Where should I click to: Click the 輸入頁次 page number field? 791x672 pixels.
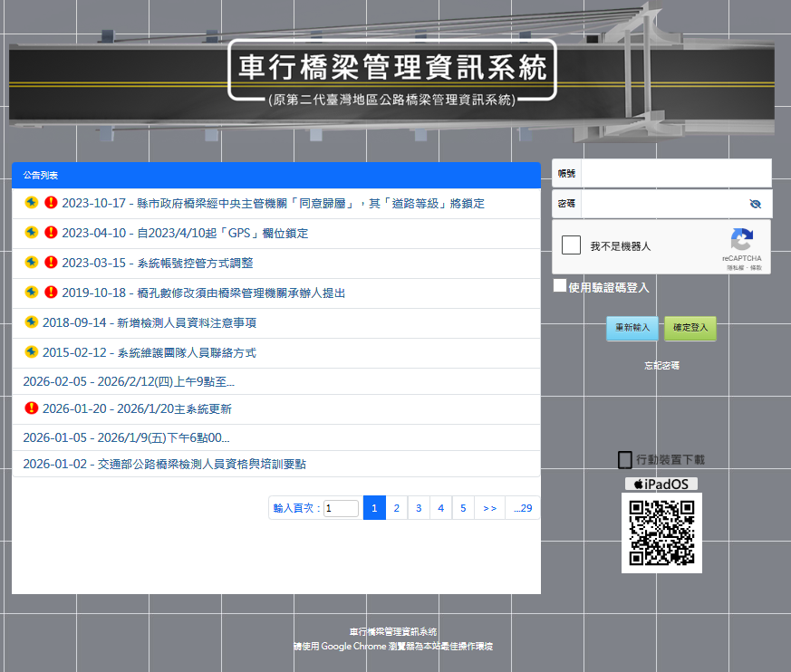tap(340, 507)
